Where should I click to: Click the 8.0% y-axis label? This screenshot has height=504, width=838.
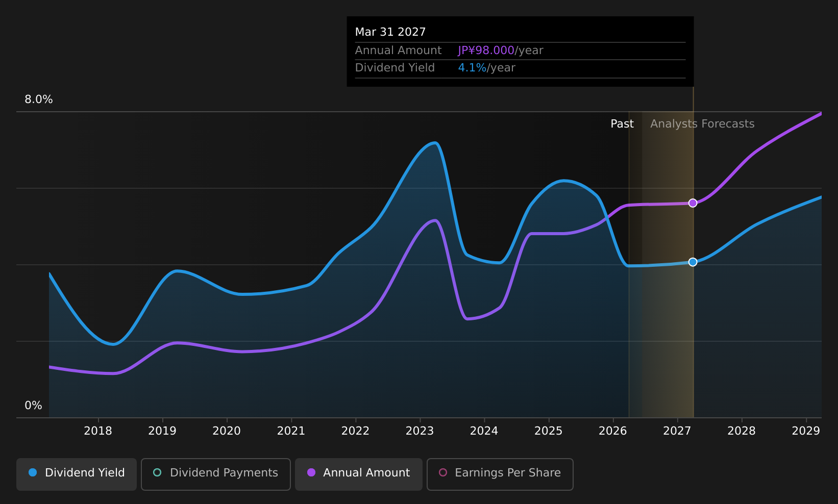click(x=39, y=99)
